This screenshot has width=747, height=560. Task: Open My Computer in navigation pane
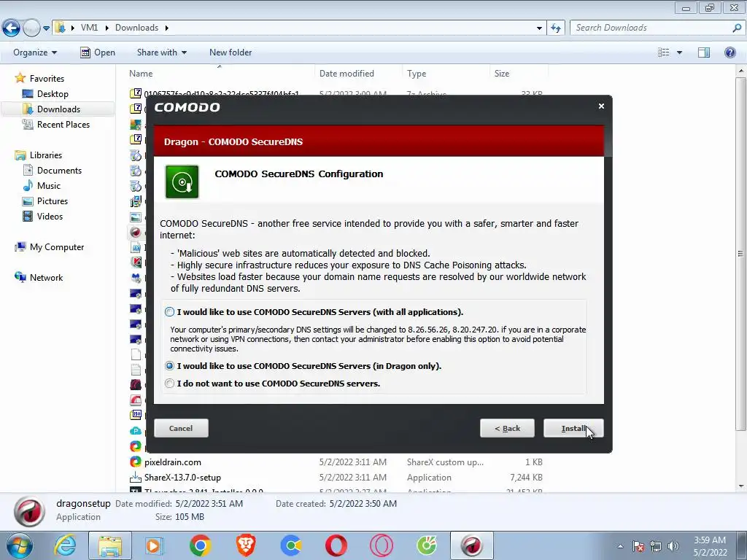[57, 246]
